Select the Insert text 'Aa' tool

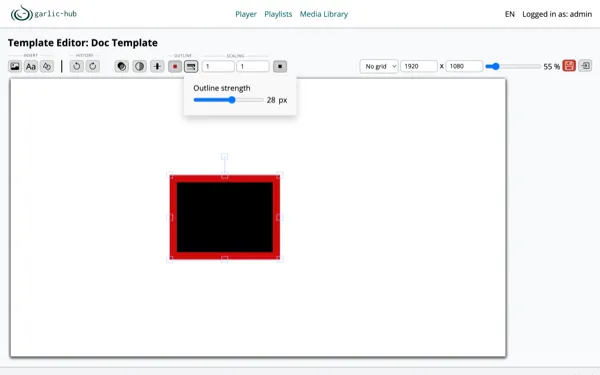[x=31, y=66]
